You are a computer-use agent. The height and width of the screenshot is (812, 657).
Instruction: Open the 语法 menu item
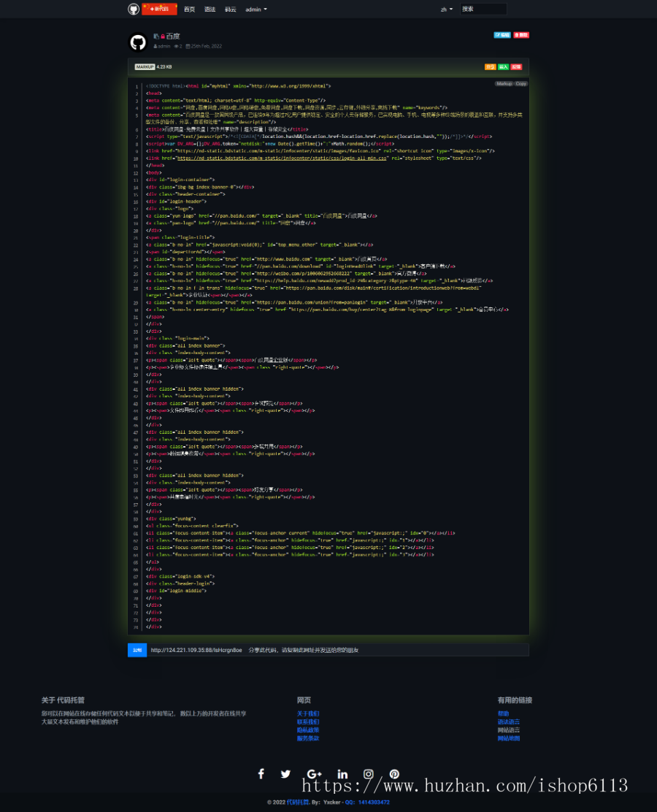pos(210,9)
